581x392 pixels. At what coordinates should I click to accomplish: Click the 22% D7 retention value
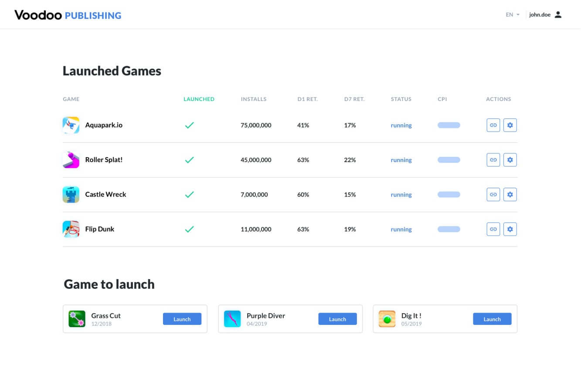pyautogui.click(x=350, y=160)
